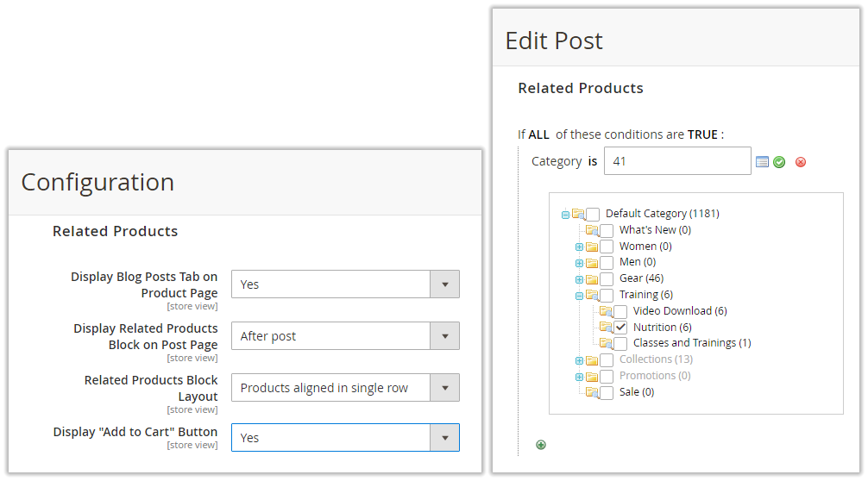Remove condition with red delete icon
This screenshot has height=481, width=868.
[x=801, y=162]
